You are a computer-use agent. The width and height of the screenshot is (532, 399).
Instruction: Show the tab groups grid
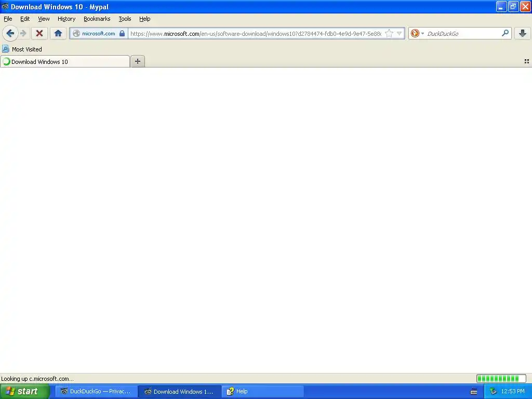point(527,61)
